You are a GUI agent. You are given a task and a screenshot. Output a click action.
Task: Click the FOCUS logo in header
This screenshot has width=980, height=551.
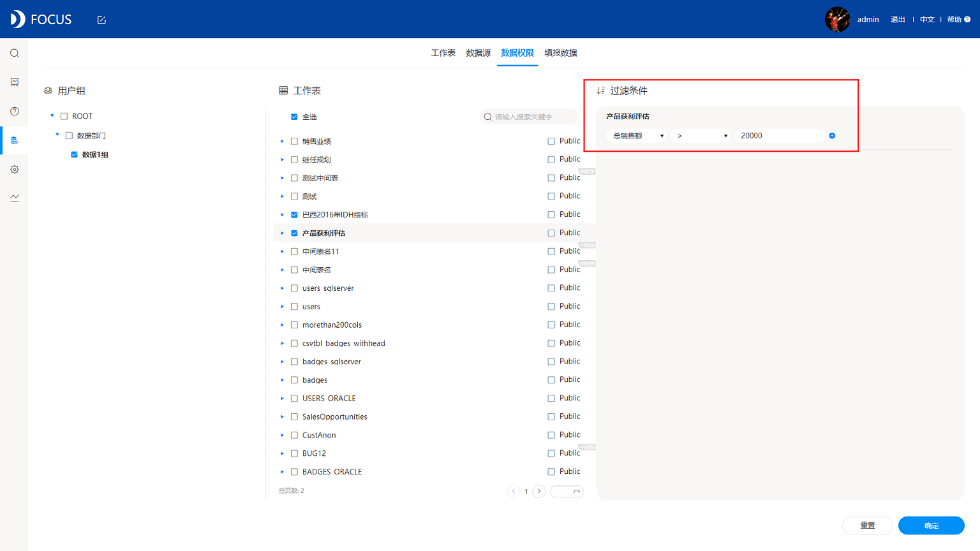point(41,19)
